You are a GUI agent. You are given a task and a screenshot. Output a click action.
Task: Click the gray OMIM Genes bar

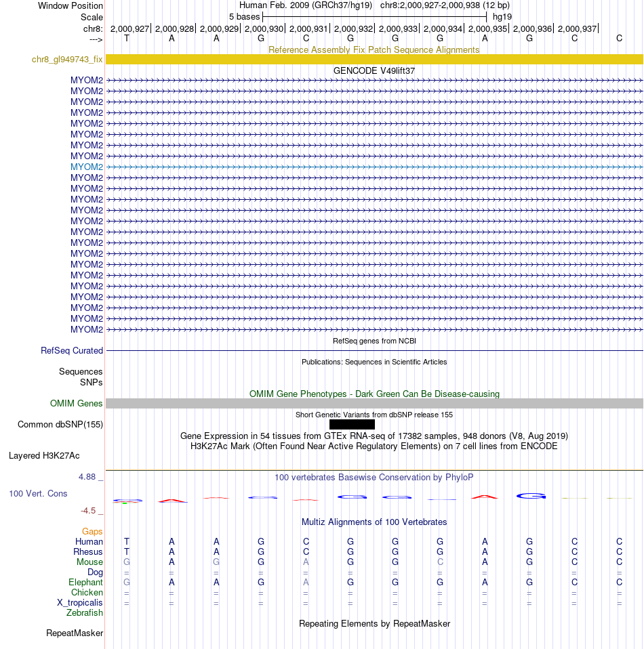(x=374, y=404)
